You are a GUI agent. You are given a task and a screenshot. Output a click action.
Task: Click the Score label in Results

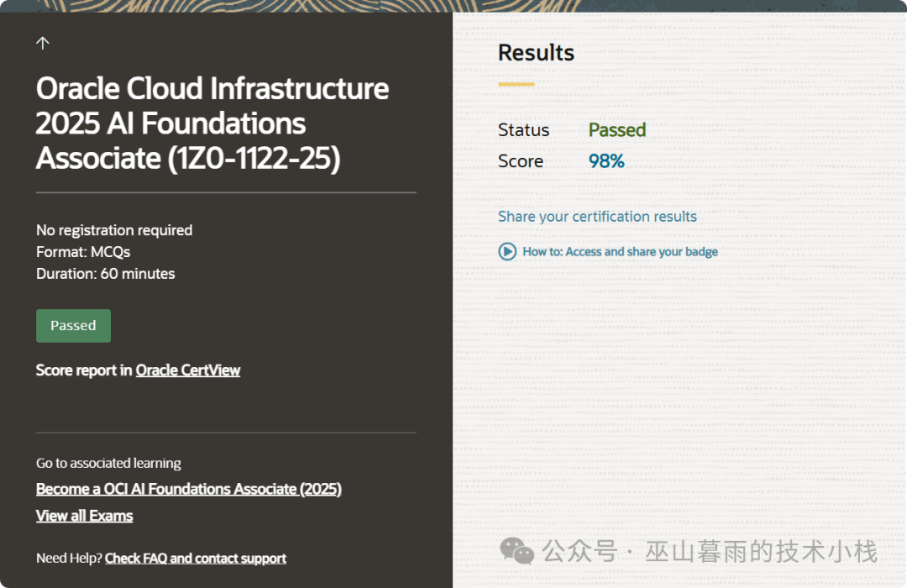click(x=521, y=161)
